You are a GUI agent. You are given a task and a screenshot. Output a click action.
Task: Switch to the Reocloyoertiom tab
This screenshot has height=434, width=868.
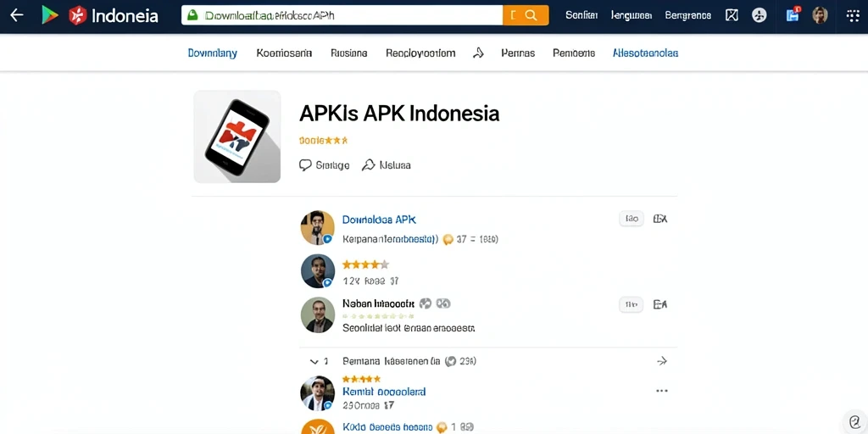click(420, 53)
